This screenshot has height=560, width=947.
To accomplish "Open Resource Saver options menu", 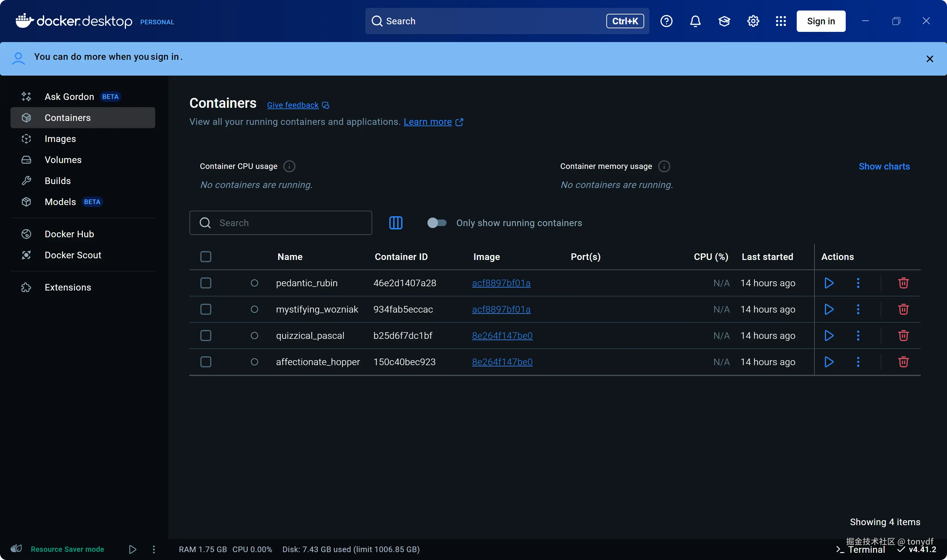I will point(154,549).
